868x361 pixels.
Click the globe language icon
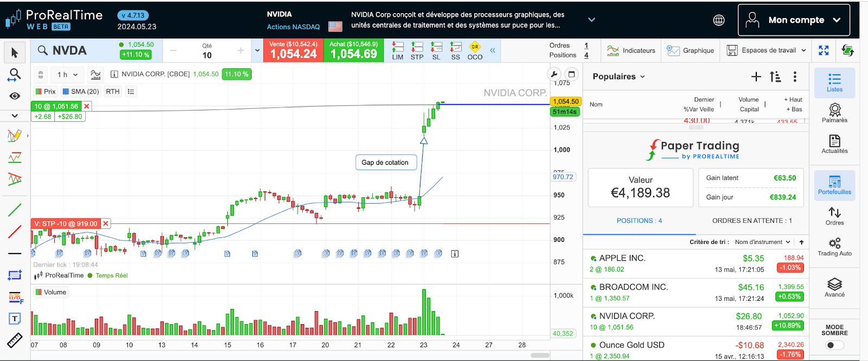[719, 20]
